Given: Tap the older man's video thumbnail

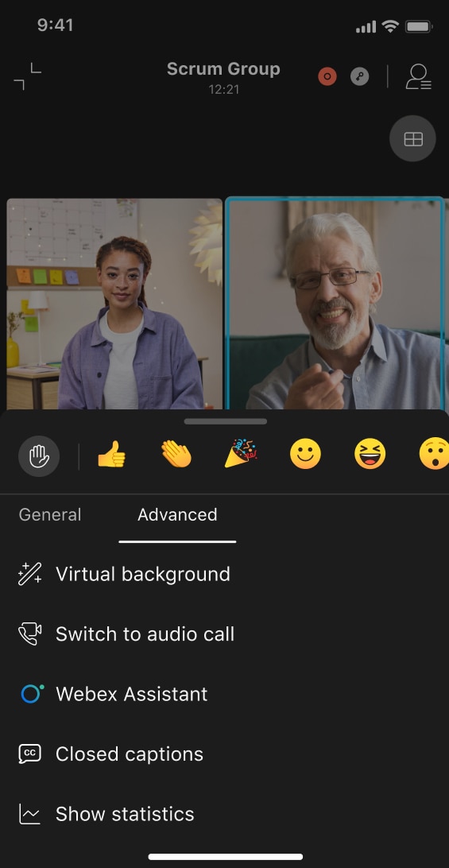Looking at the screenshot, I should 335,304.
